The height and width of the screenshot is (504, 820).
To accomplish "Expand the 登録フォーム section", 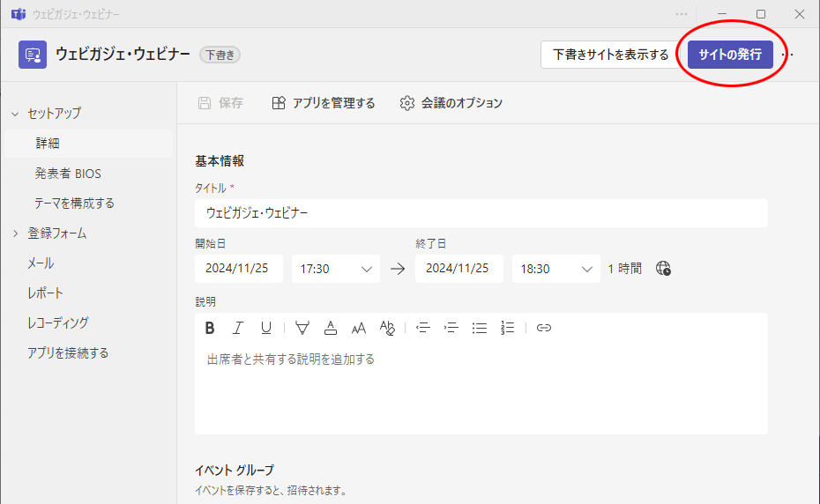I will point(15,233).
